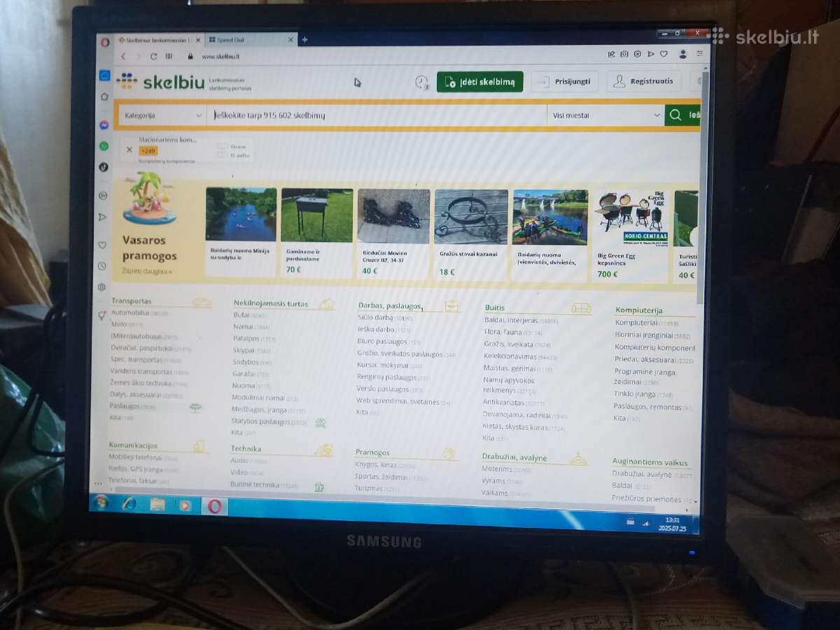This screenshot has height=630, width=840.
Task: Open File Explorer folder on taskbar
Action: (x=157, y=505)
